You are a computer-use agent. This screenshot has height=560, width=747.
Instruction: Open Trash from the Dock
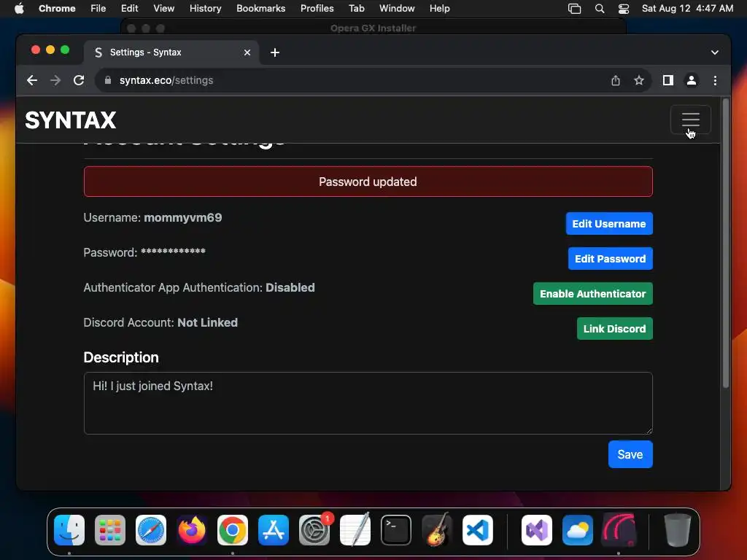678,530
